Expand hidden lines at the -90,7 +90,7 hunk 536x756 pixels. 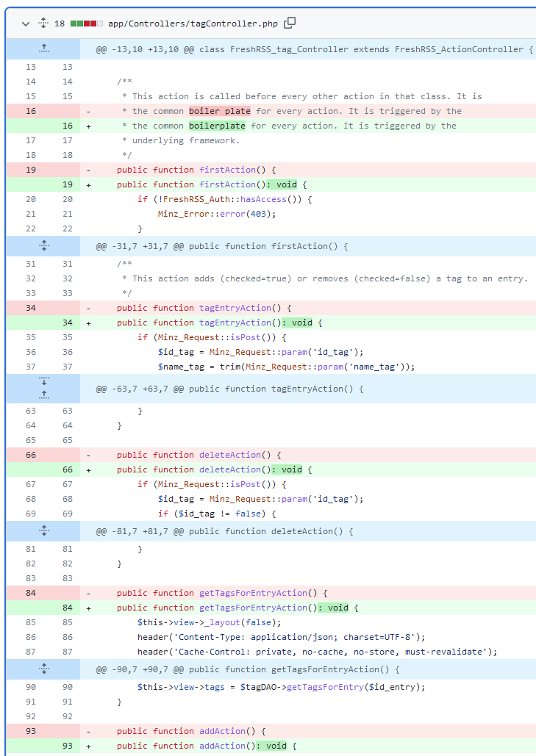[44, 669]
